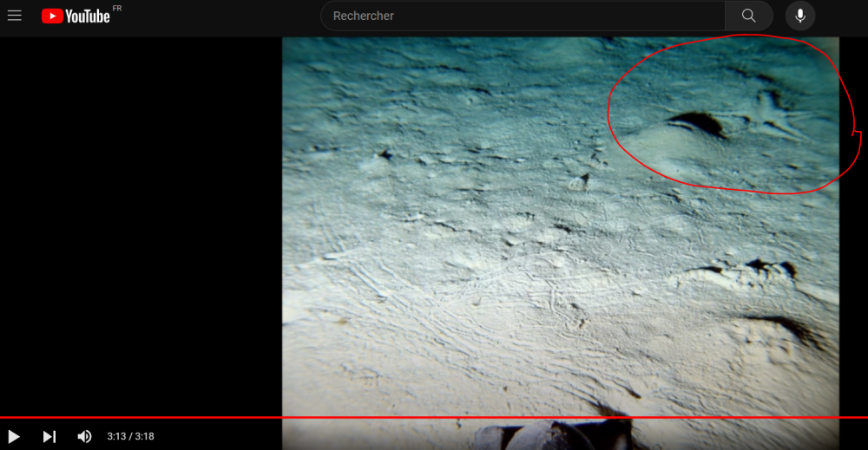
Task: Go to YouTube home via logo
Action: tap(76, 16)
